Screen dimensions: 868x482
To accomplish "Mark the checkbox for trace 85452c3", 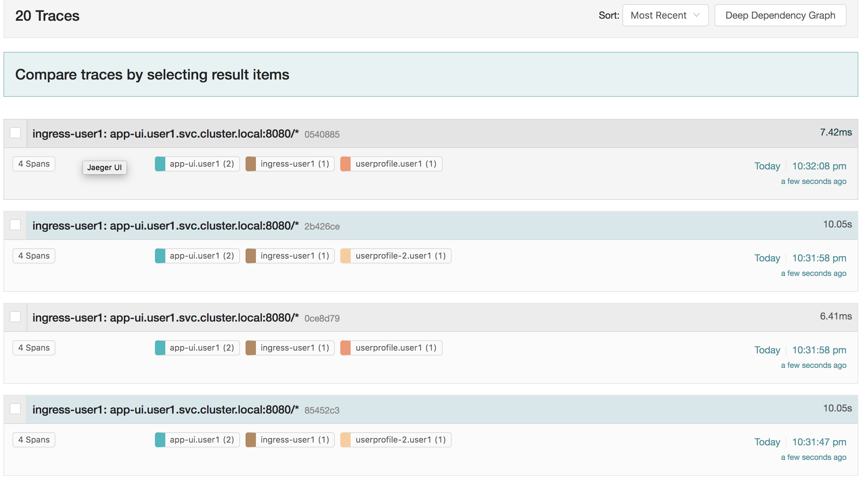I will click(x=15, y=409).
